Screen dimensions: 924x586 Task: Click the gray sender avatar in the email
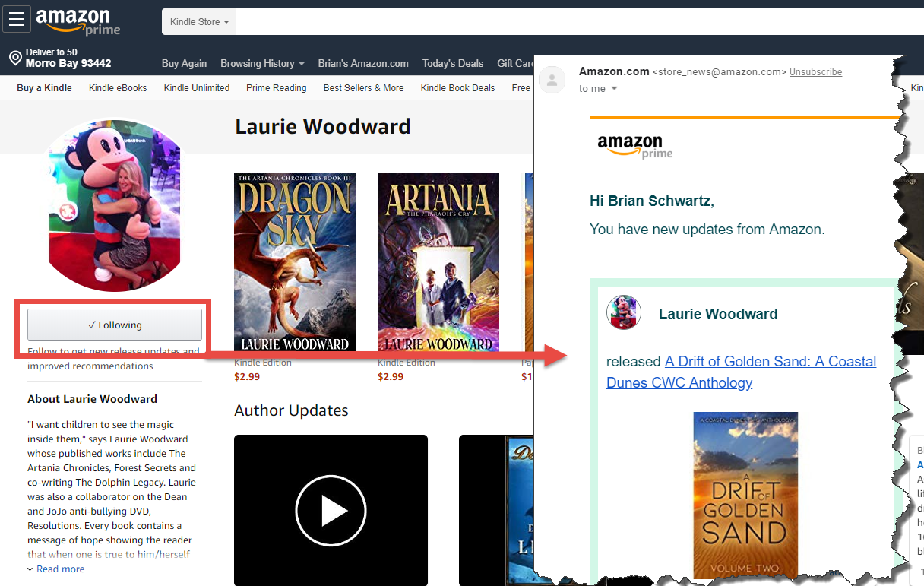tap(552, 81)
